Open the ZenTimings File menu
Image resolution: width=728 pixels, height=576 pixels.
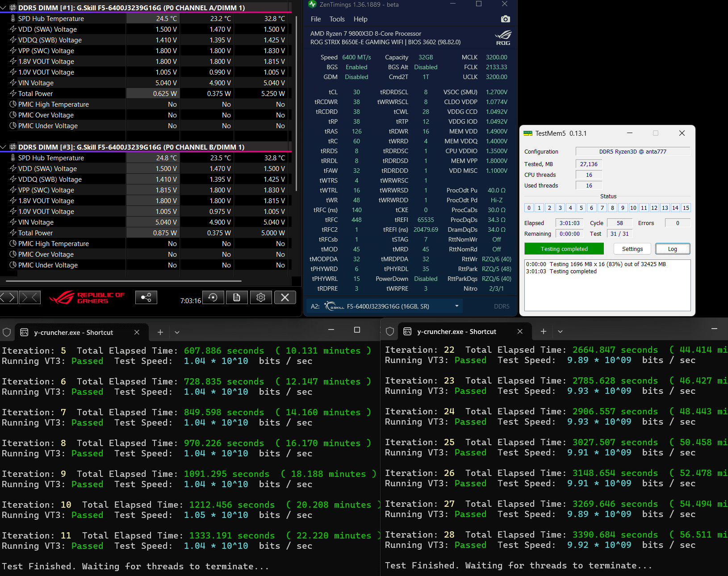click(x=316, y=19)
